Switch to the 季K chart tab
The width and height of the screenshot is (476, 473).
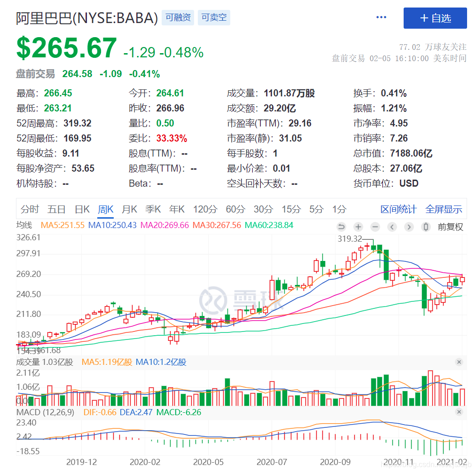153,209
